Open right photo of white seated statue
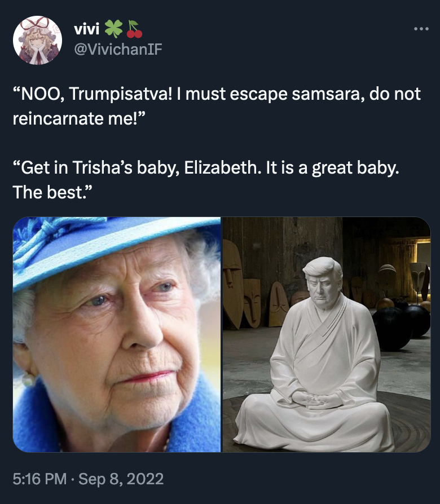The image size is (440, 504). tap(326, 334)
